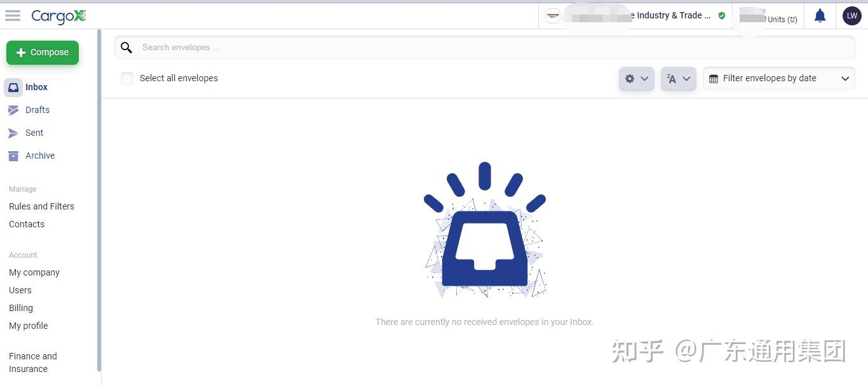
Task: Open the LW profile avatar
Action: 851,15
